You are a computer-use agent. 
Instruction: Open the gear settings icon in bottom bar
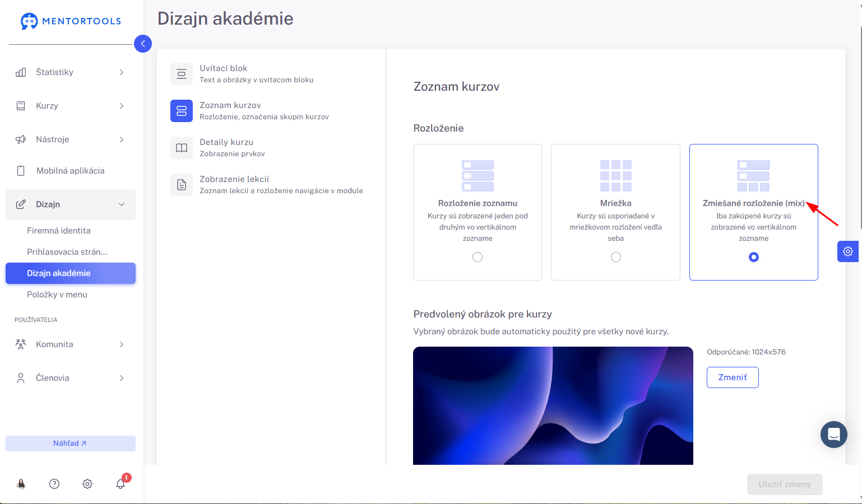click(x=87, y=484)
